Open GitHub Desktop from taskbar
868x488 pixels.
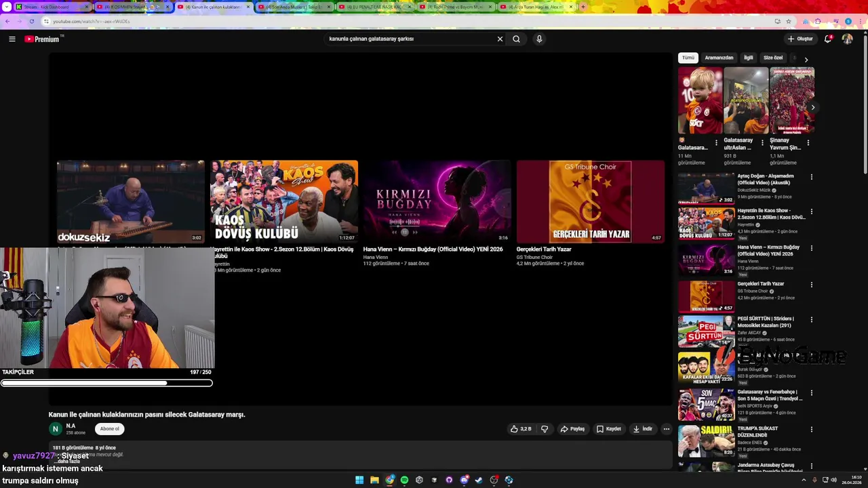pyautogui.click(x=449, y=480)
